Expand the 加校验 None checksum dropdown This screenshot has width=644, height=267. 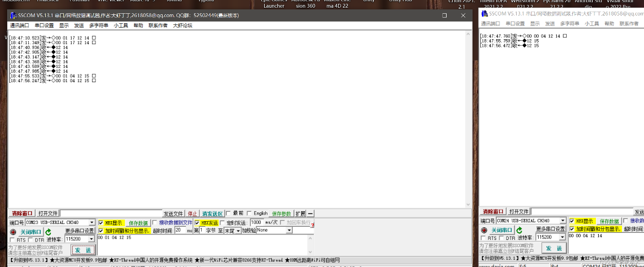click(x=289, y=230)
